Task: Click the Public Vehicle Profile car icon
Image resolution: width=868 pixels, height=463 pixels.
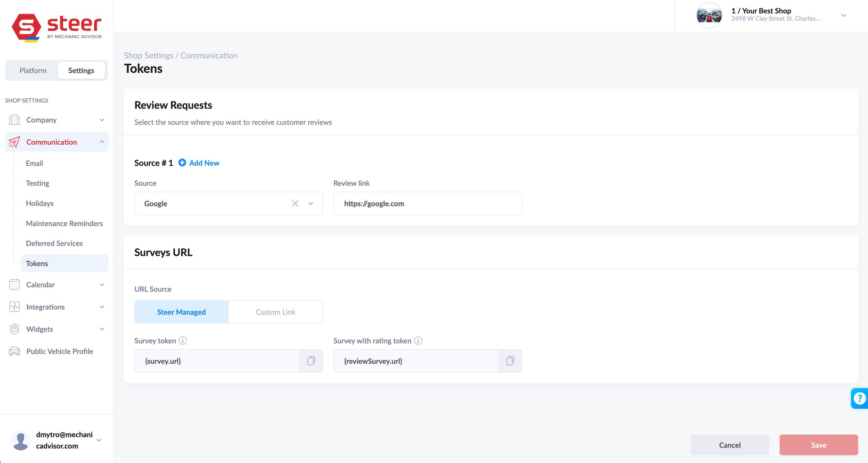Action: pyautogui.click(x=14, y=351)
